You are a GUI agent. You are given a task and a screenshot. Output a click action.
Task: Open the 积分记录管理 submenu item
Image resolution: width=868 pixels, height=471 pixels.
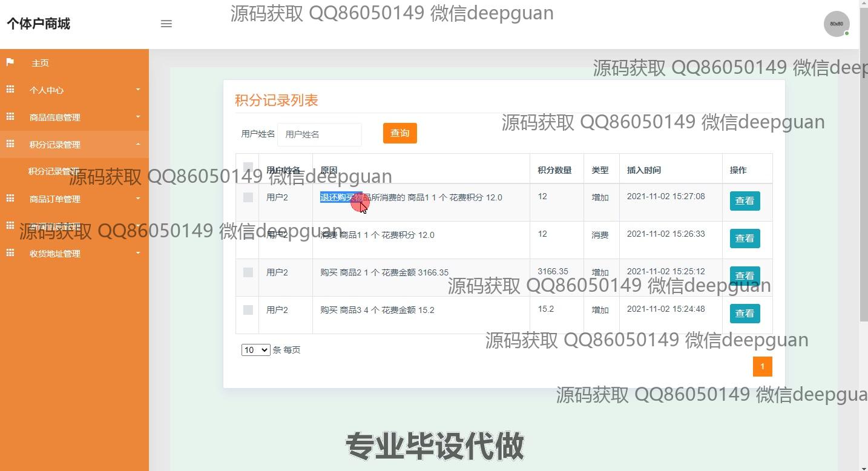53,171
